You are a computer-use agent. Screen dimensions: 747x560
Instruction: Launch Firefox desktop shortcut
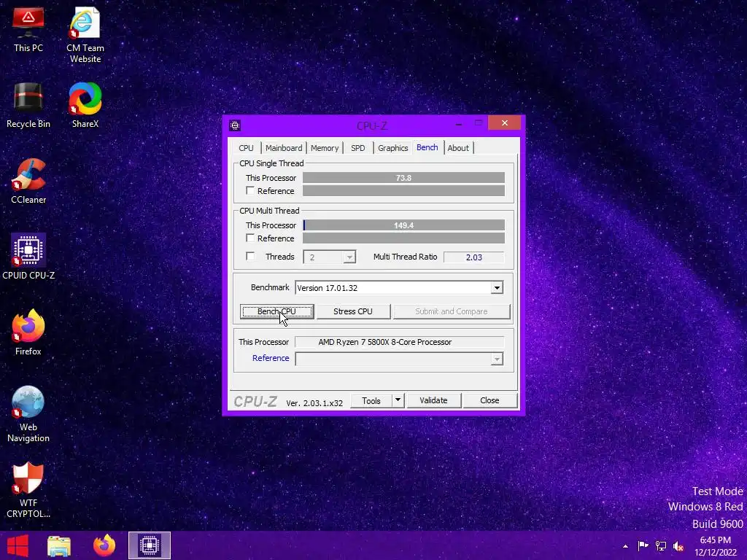[x=28, y=332]
